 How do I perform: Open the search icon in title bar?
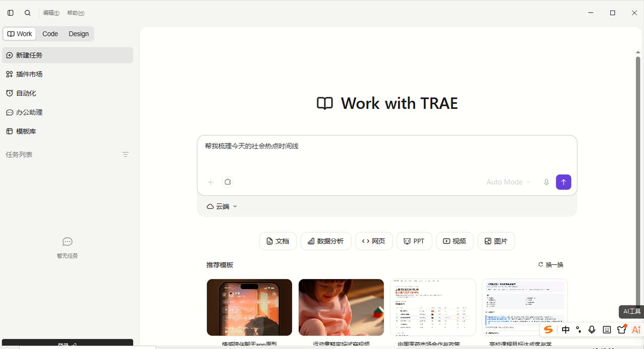(x=28, y=13)
